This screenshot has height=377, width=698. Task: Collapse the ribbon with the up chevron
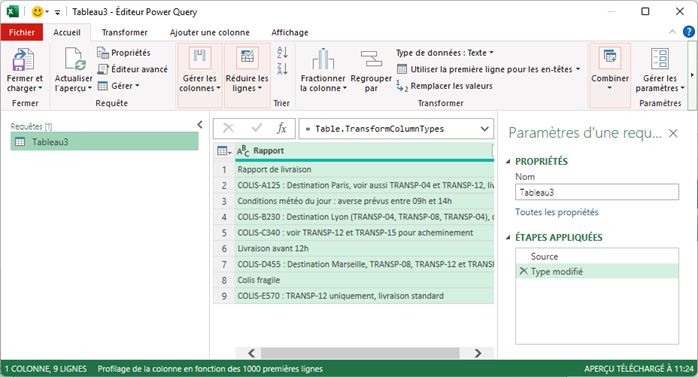(672, 32)
